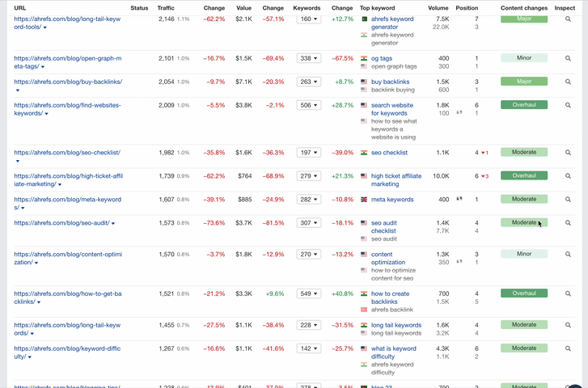Click Overhaul badge in how-to-get-backlinks row

(x=523, y=293)
